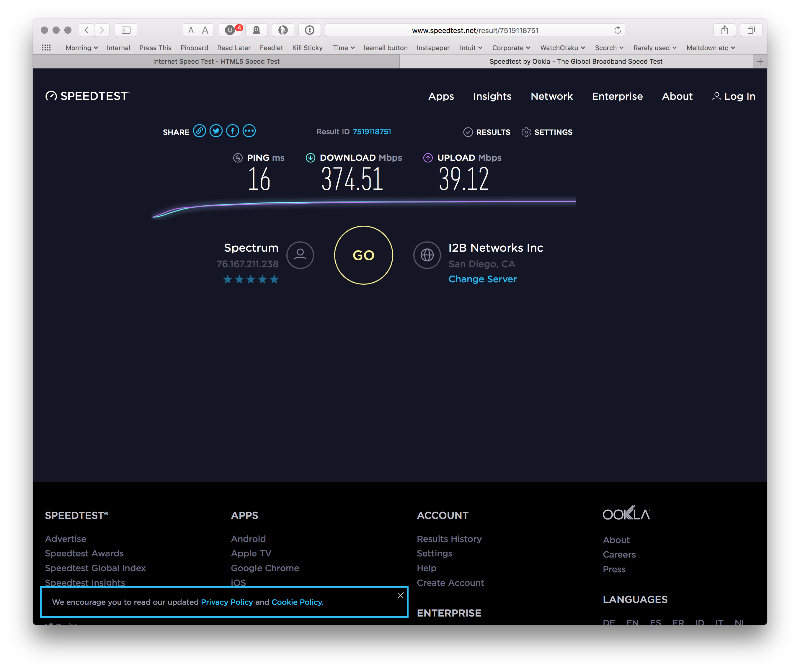This screenshot has height=672, width=800.
Task: Open more sharing options next to Facebook icon
Action: coord(249,131)
